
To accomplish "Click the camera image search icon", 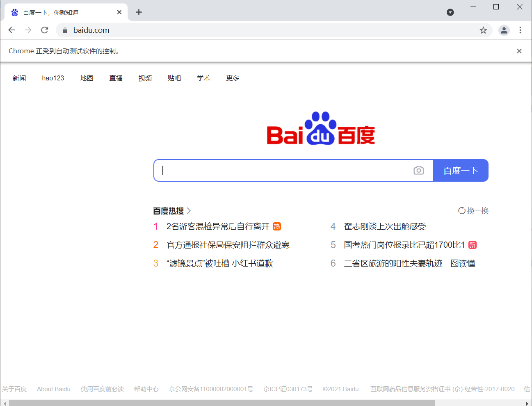I will (419, 170).
